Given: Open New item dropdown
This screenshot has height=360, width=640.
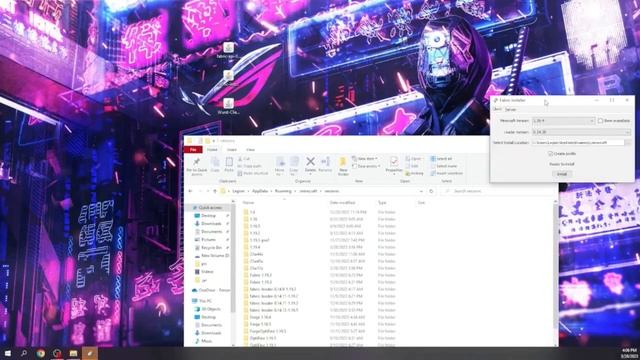Looking at the screenshot, I should coord(364,159).
